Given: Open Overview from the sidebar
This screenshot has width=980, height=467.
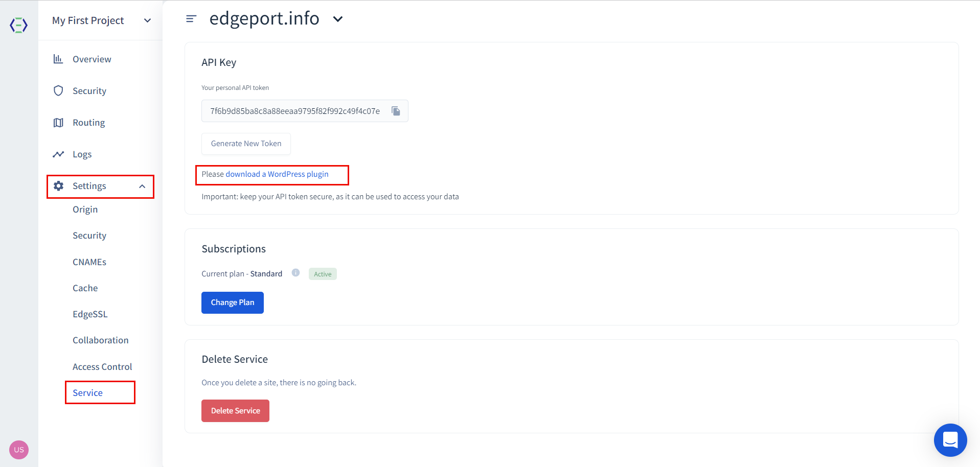Looking at the screenshot, I should (92, 59).
